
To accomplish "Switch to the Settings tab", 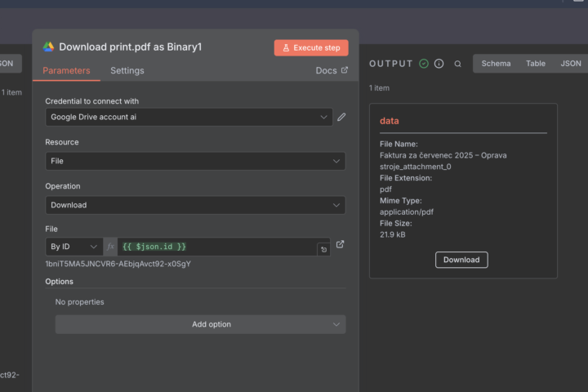I will click(127, 71).
